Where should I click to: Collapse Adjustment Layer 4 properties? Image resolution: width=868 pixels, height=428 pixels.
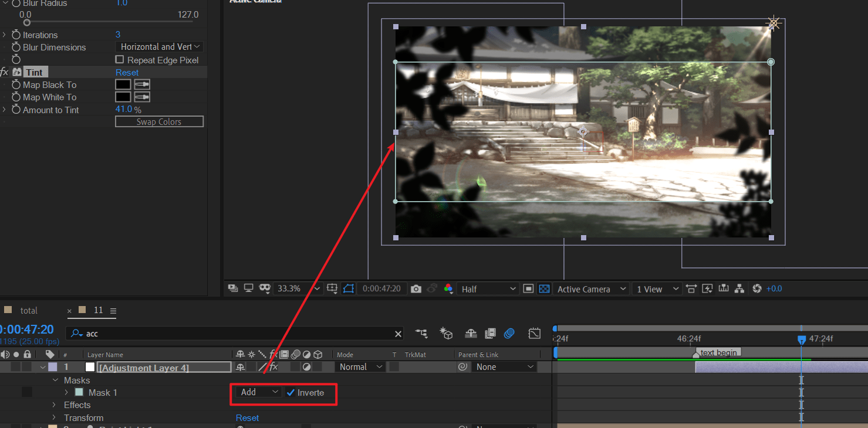pyautogui.click(x=43, y=368)
